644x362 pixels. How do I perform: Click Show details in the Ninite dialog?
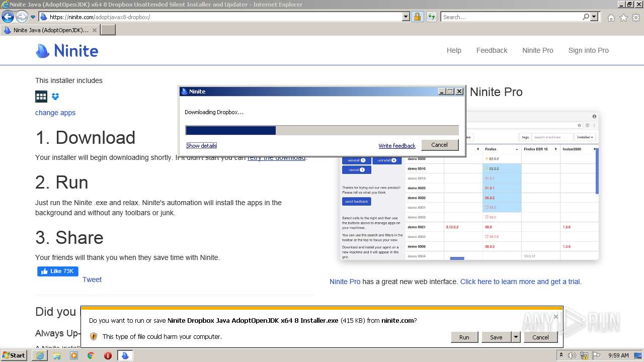tap(201, 146)
